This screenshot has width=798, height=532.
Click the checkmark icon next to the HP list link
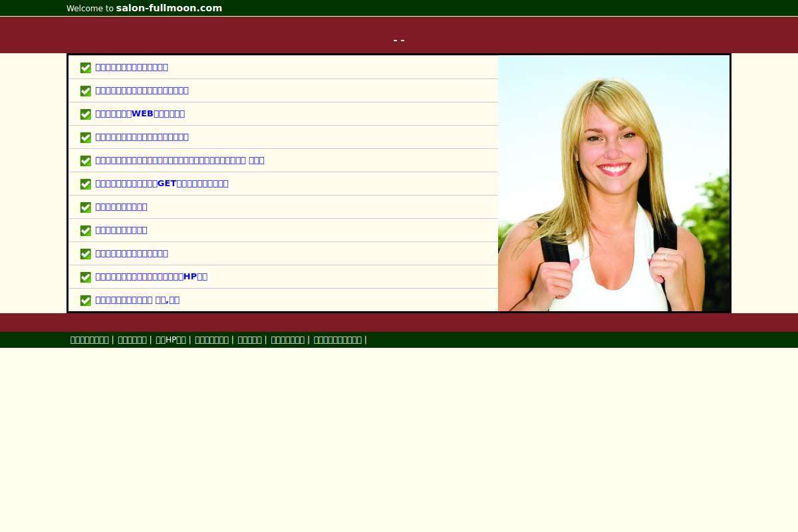click(86, 277)
